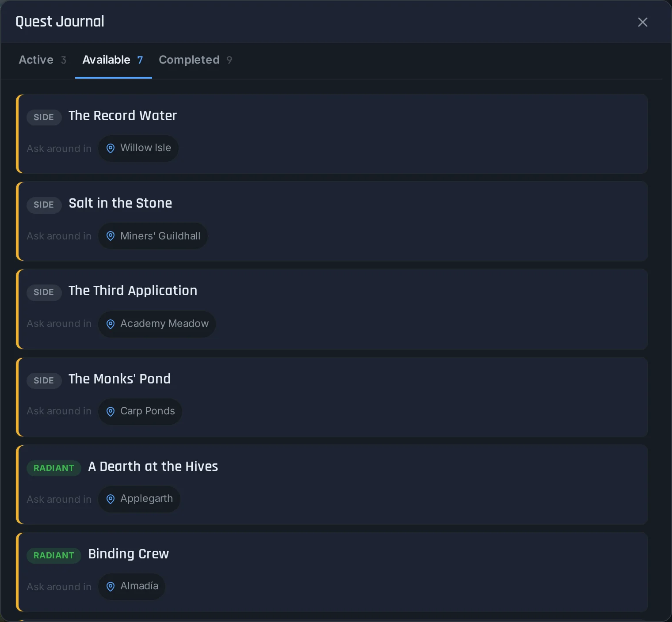Open The Record Water quest title
Viewport: 672px width, 622px height.
(122, 116)
